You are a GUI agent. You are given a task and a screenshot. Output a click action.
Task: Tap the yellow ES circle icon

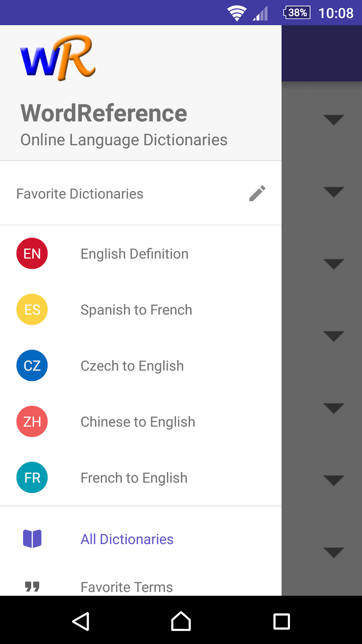(32, 309)
